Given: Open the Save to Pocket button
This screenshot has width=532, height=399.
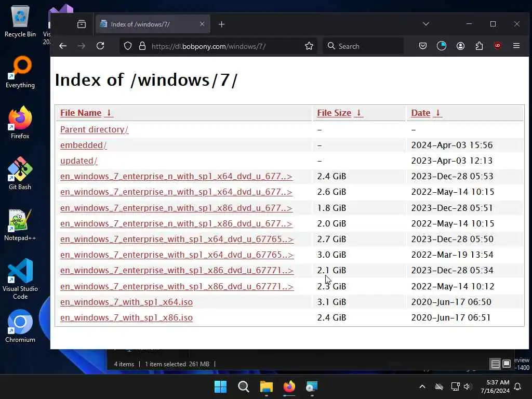Looking at the screenshot, I should coord(423,46).
